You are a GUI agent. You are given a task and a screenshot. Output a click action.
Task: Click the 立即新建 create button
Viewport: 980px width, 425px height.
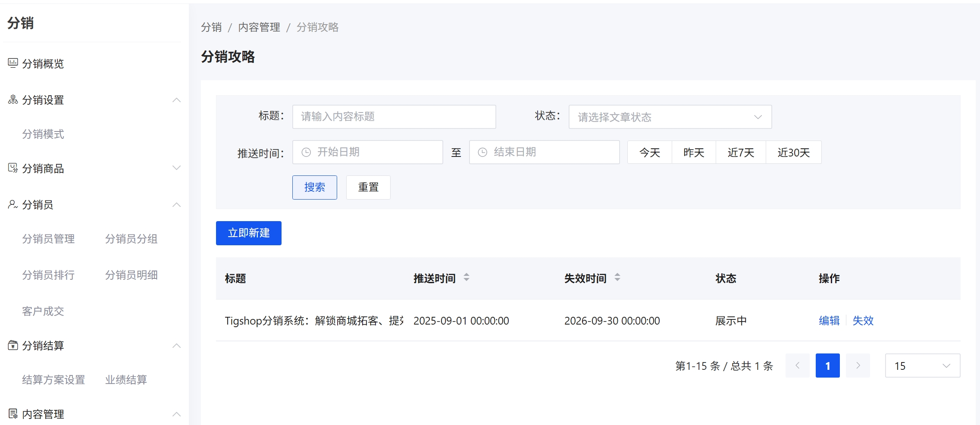248,233
